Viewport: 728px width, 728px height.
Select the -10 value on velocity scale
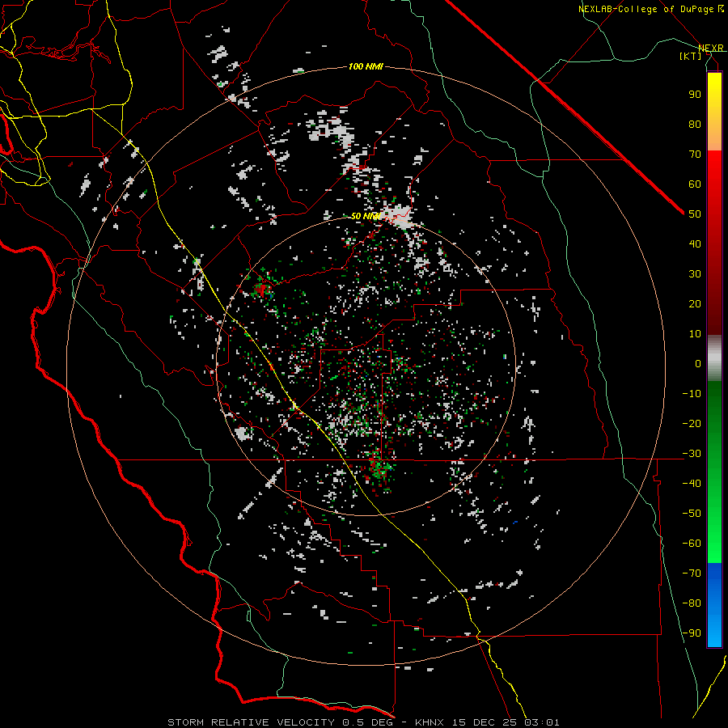click(x=692, y=394)
